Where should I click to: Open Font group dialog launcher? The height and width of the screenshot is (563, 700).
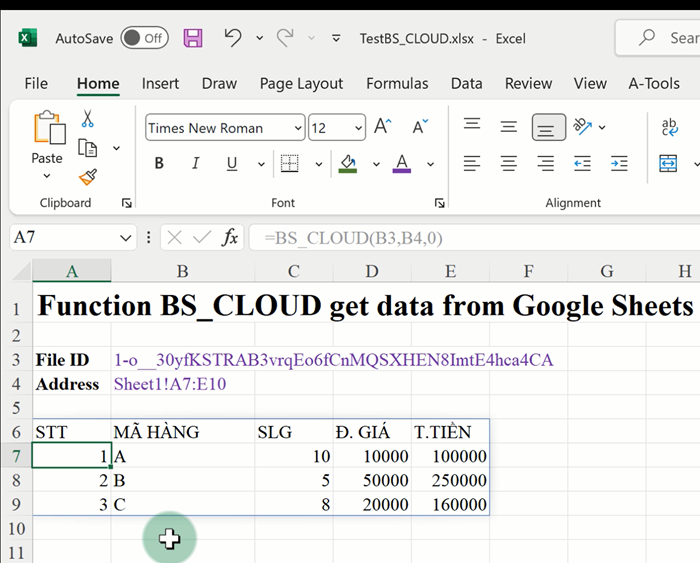[440, 203]
